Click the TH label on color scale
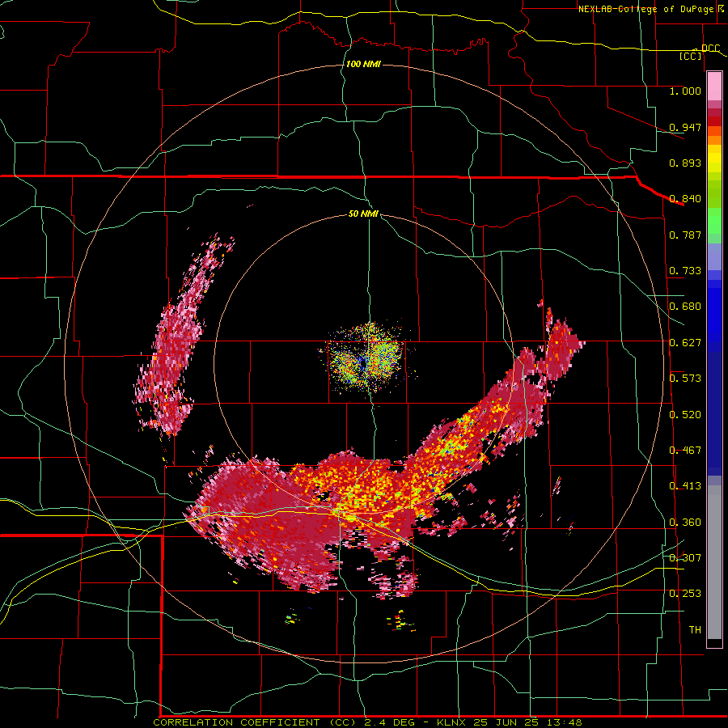This screenshot has height=728, width=728. 695,629
